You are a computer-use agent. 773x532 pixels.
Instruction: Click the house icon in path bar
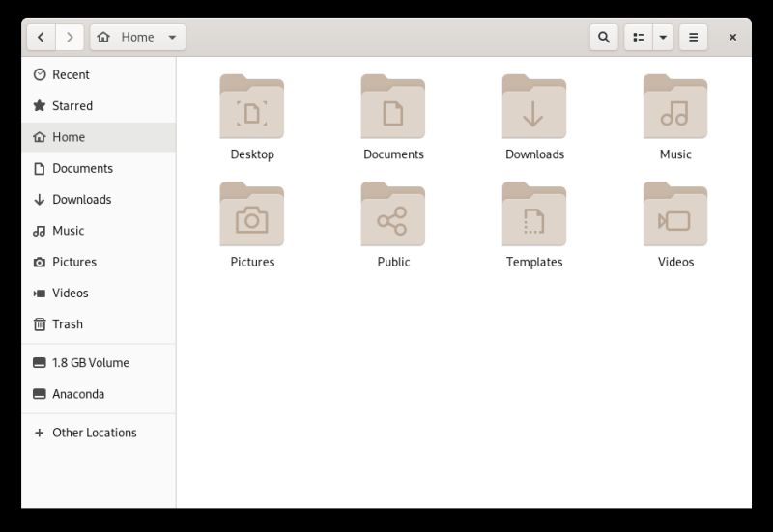tap(103, 37)
